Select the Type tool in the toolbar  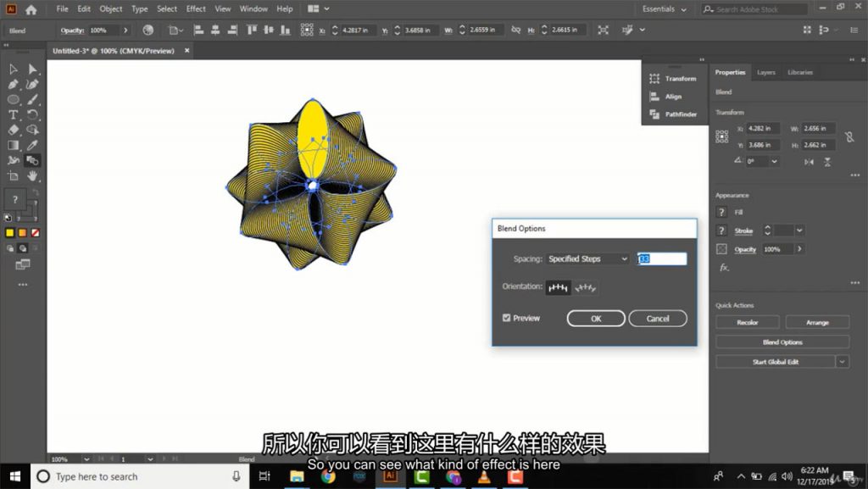tap(14, 114)
